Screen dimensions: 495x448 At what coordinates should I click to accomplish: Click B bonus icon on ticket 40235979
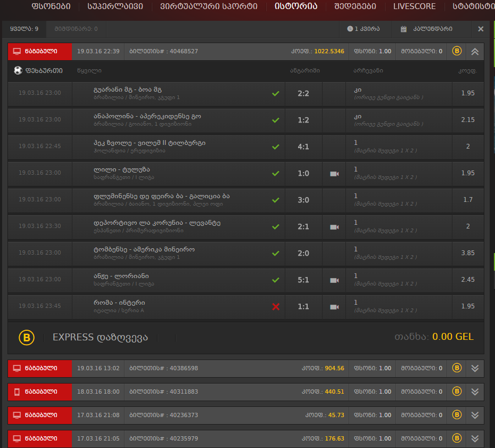pyautogui.click(x=457, y=438)
